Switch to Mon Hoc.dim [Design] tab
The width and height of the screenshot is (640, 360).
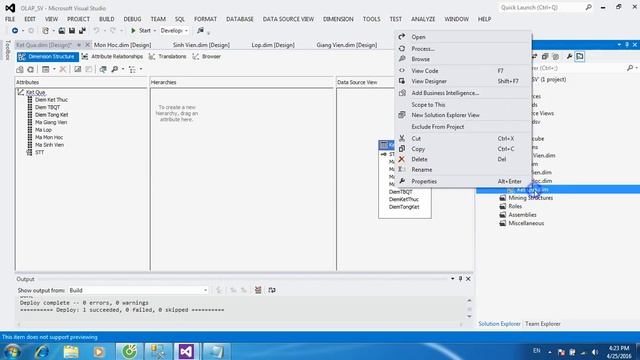[x=122, y=45]
